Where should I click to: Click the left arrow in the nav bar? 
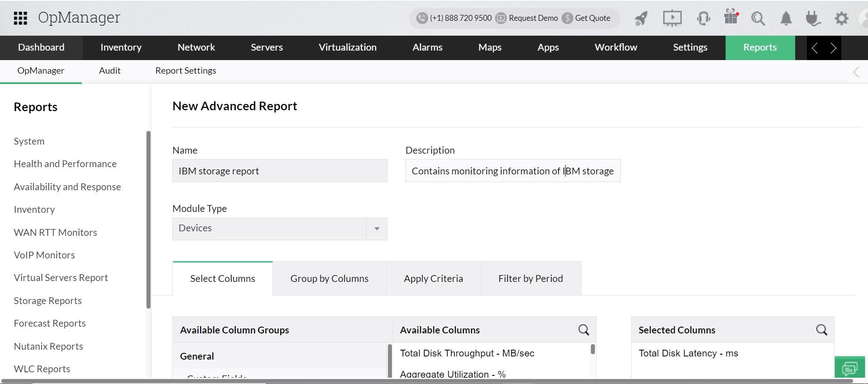815,48
